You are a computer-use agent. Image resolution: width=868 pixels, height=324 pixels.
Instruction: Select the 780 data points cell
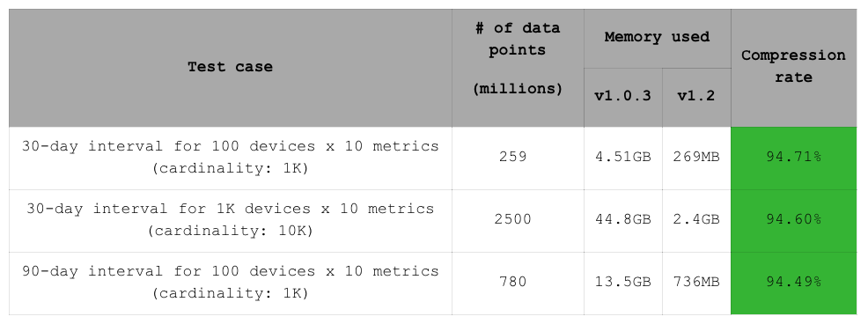tap(518, 283)
